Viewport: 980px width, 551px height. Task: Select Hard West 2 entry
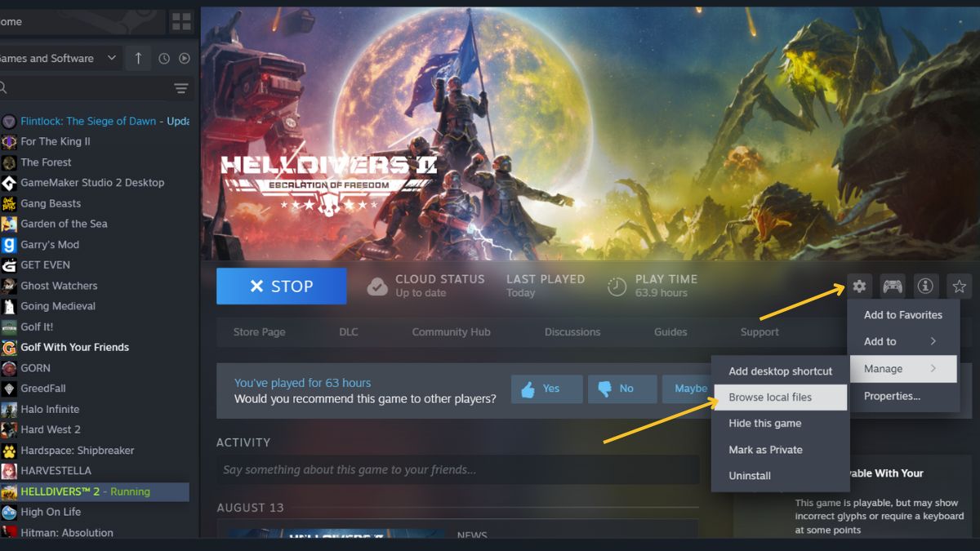click(51, 429)
